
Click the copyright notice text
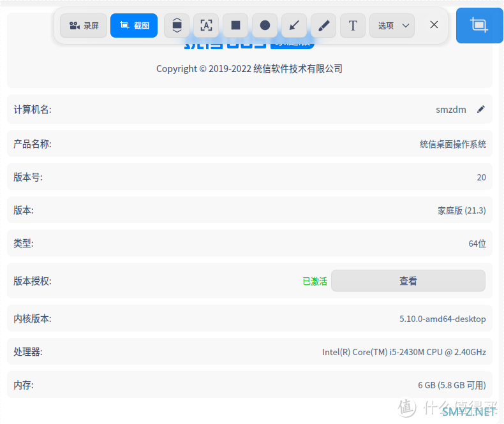(249, 69)
